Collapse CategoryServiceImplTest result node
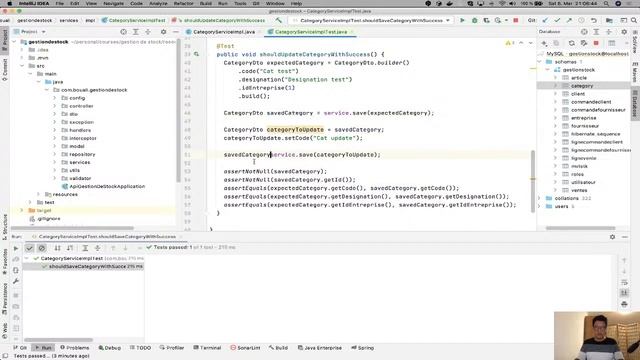This screenshot has width=640, height=360. (x=27, y=258)
